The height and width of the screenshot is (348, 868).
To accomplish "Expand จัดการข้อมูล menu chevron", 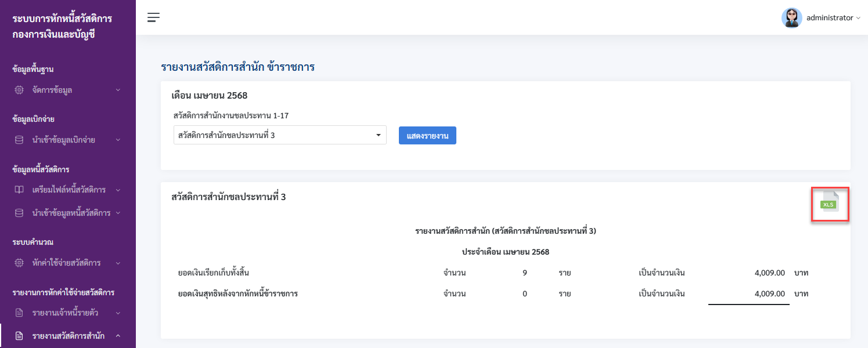I will click(118, 90).
